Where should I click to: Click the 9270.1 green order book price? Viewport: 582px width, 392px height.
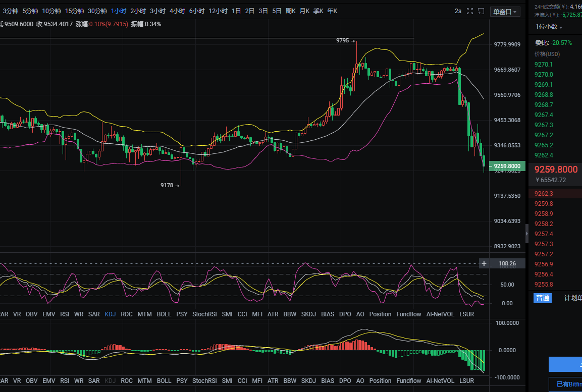click(x=544, y=64)
